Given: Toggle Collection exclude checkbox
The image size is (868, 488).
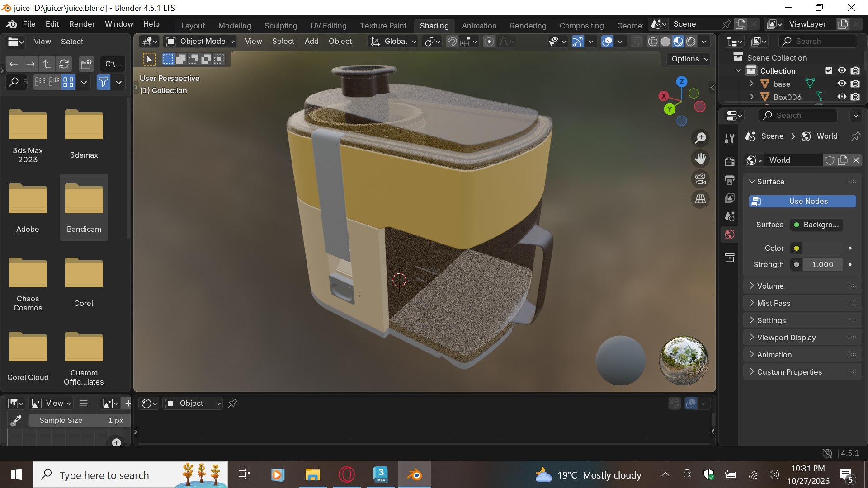Looking at the screenshot, I should (829, 70).
